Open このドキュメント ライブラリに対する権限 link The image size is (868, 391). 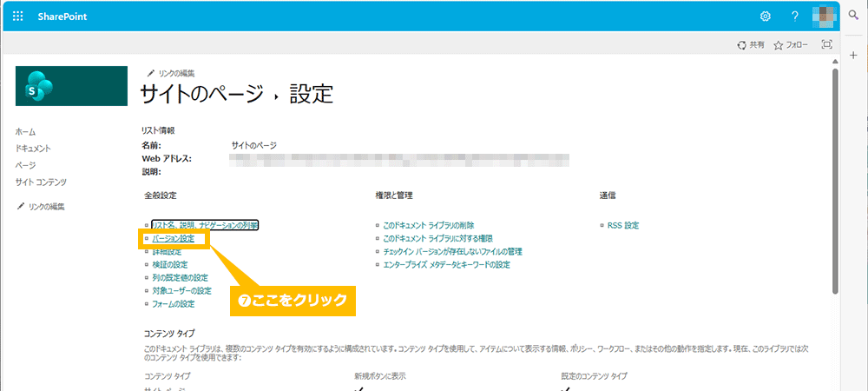point(437,239)
